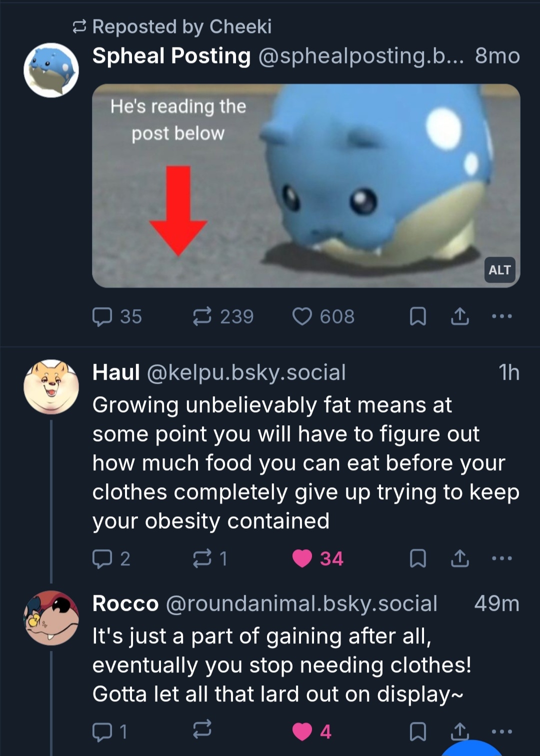Open @roundanimal.bsky.social handle link
Image resolution: width=540 pixels, height=756 pixels.
(x=301, y=603)
